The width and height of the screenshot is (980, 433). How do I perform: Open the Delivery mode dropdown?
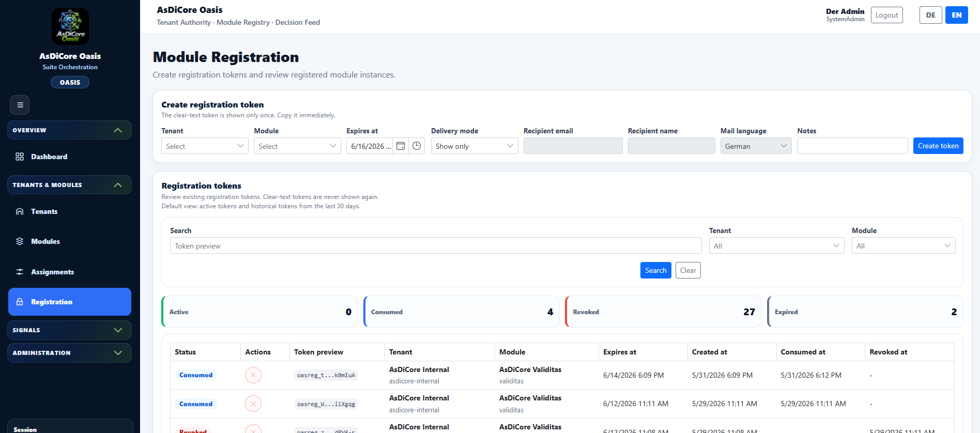tap(474, 146)
